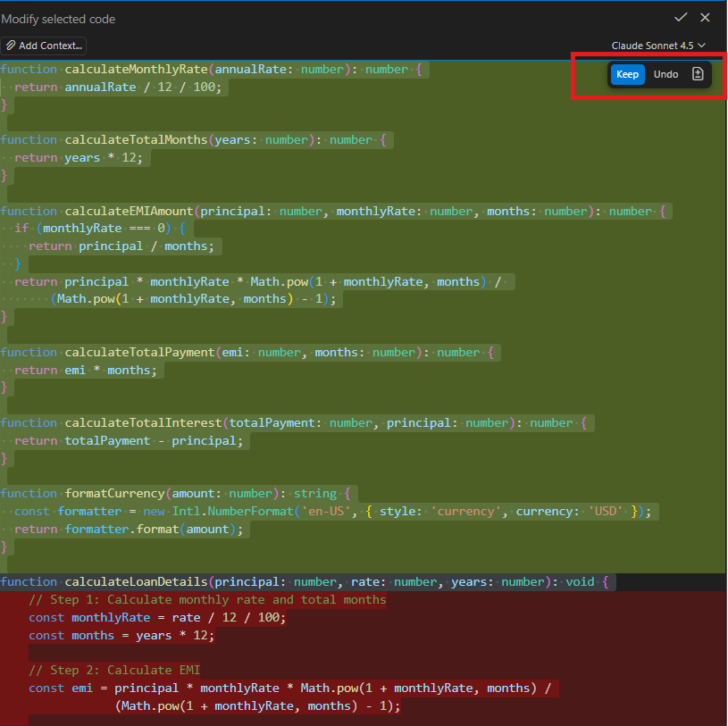
Task: Click the '// Step 1' comment line
Action: tap(207, 600)
